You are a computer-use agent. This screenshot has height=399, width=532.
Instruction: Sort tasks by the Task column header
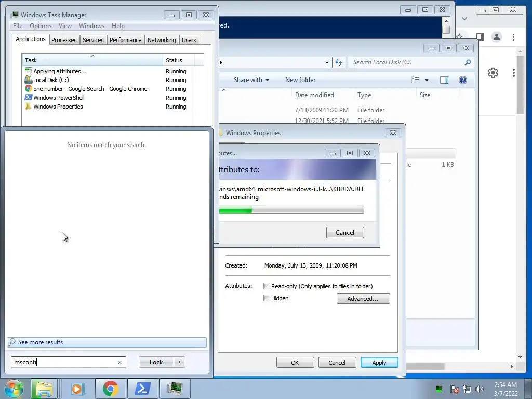[92, 60]
